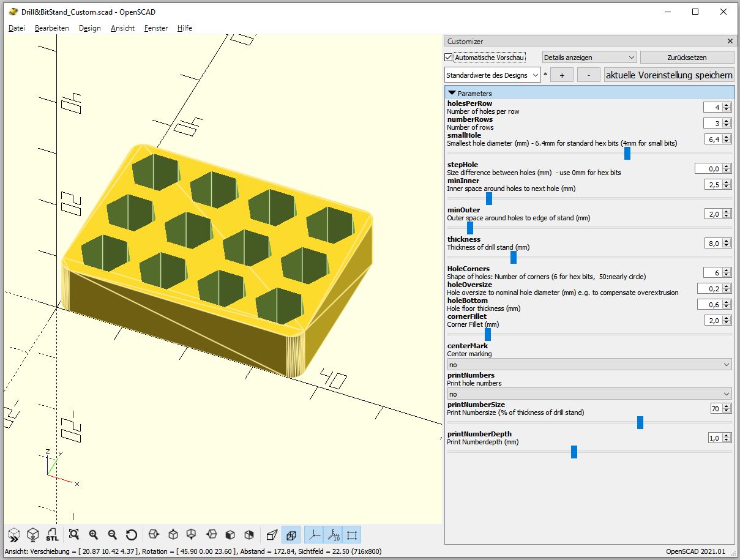This screenshot has height=560, width=740.
Task: Click the cornerFillet slider handle
Action: pyautogui.click(x=488, y=334)
